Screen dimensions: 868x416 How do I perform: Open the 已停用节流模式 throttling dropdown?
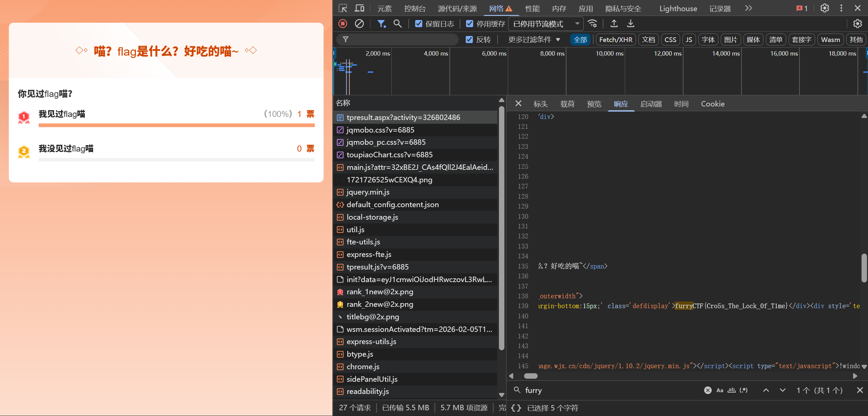click(545, 23)
